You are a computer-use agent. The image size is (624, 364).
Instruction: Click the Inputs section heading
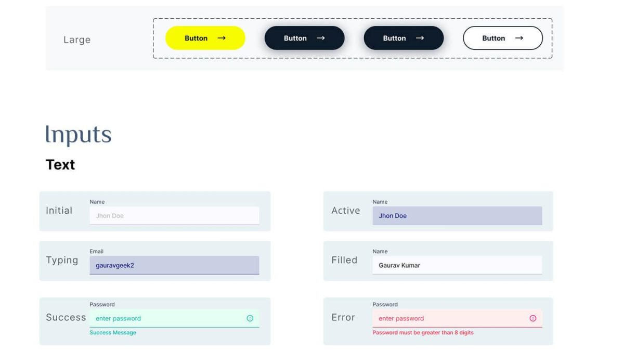click(79, 135)
